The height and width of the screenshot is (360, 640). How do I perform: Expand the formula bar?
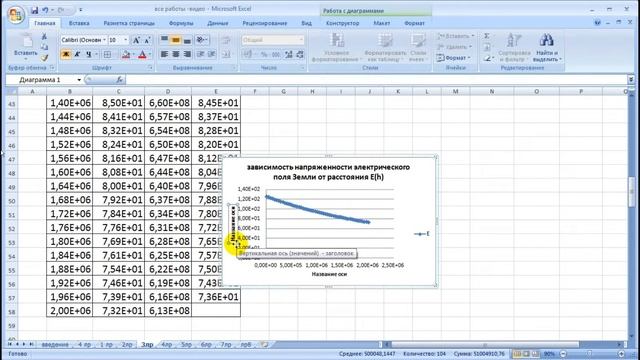pyautogui.click(x=631, y=80)
